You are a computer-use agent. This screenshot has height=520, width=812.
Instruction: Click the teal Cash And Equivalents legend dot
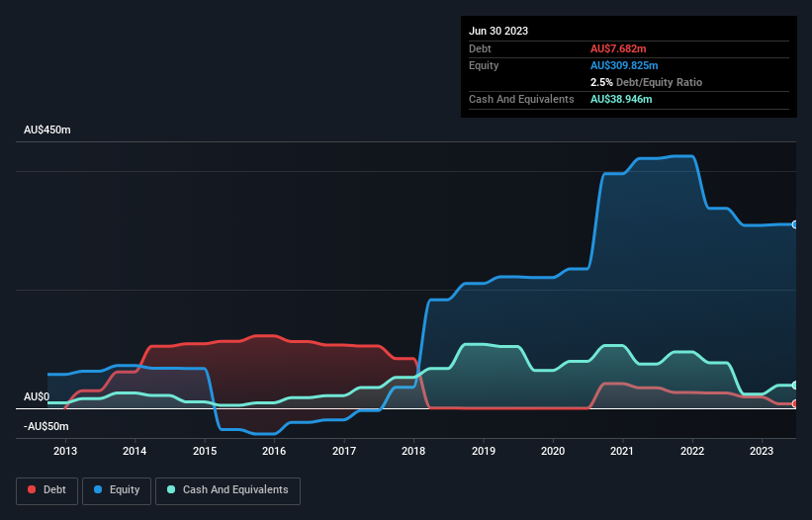[x=171, y=489]
